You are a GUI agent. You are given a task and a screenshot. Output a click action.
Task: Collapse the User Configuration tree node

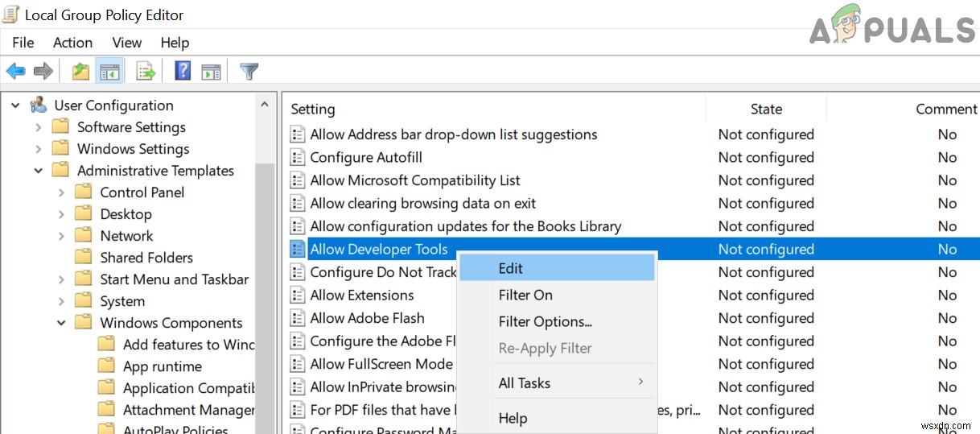coord(15,105)
